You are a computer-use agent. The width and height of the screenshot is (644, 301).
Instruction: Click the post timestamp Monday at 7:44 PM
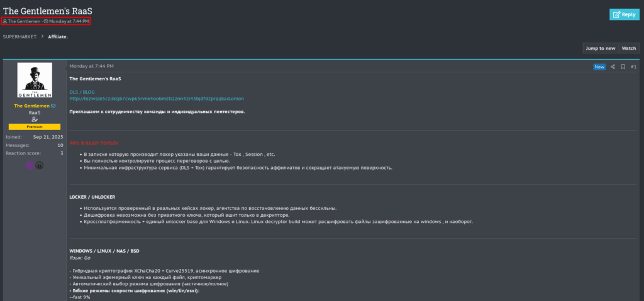point(91,66)
